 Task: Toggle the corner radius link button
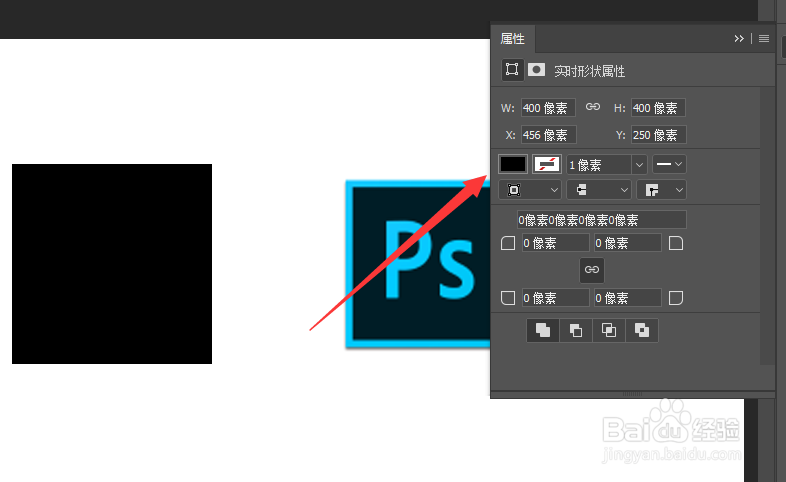pos(592,270)
